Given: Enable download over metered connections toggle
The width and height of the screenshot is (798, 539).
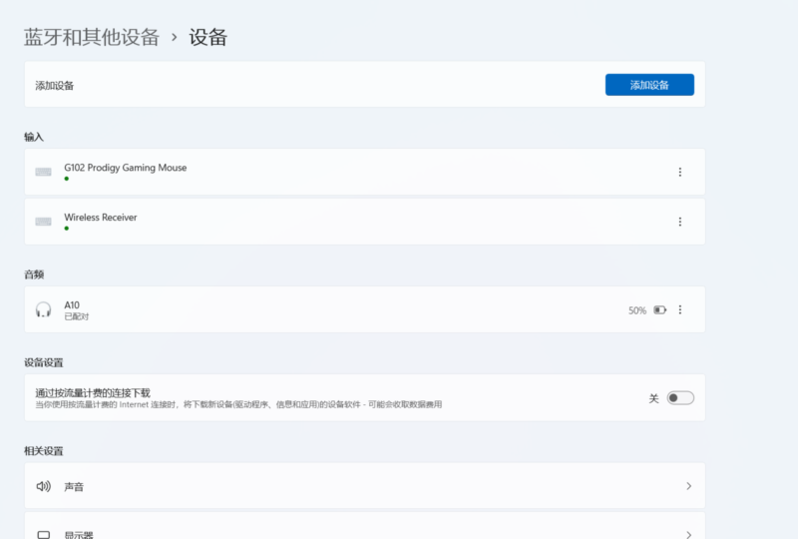Looking at the screenshot, I should [680, 398].
